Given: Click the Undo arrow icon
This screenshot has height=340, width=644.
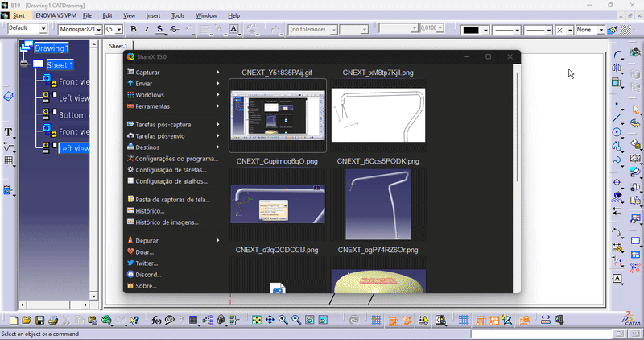Looking at the screenshot, I should 106,321.
